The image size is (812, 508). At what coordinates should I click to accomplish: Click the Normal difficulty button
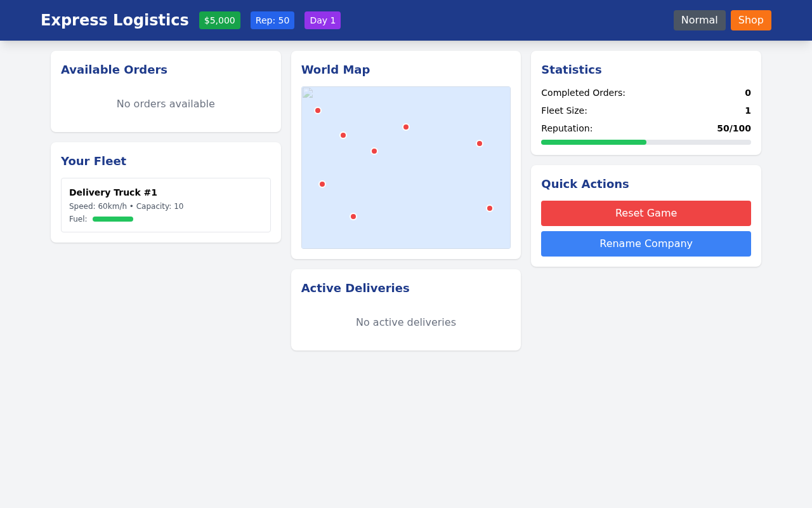(699, 20)
